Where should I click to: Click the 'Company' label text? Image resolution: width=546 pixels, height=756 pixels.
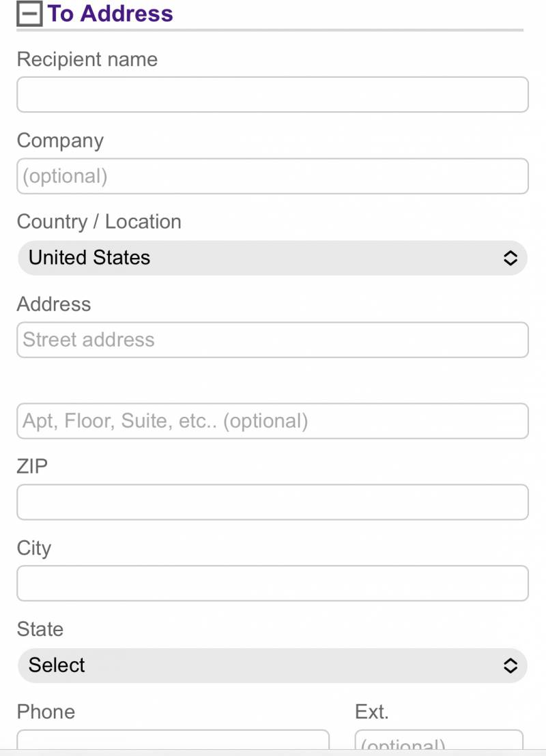pos(60,141)
